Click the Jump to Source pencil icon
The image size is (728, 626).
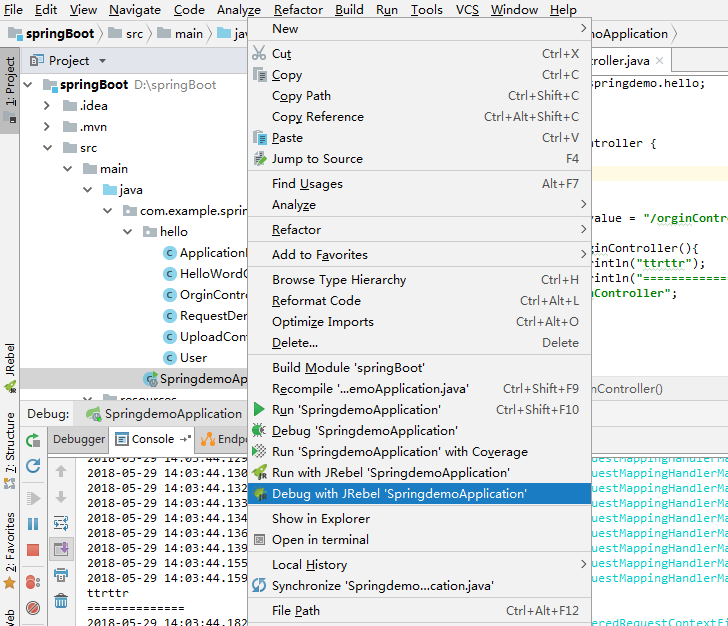[x=260, y=158]
